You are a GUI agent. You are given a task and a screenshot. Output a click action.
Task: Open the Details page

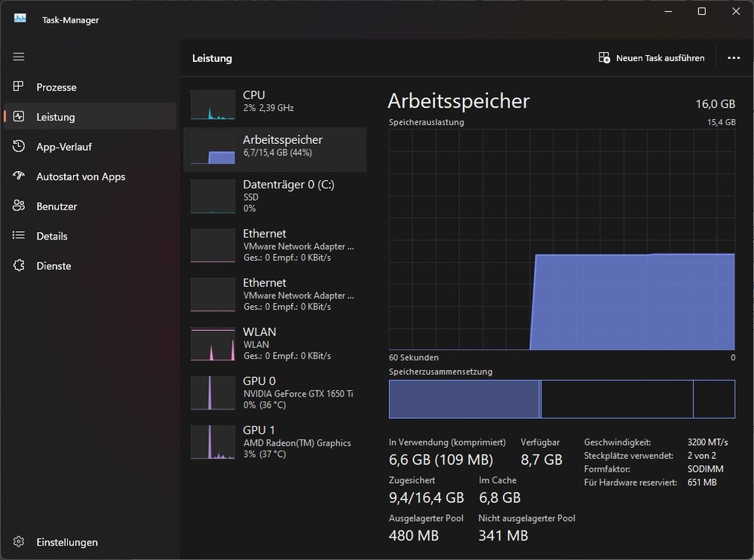point(90,236)
